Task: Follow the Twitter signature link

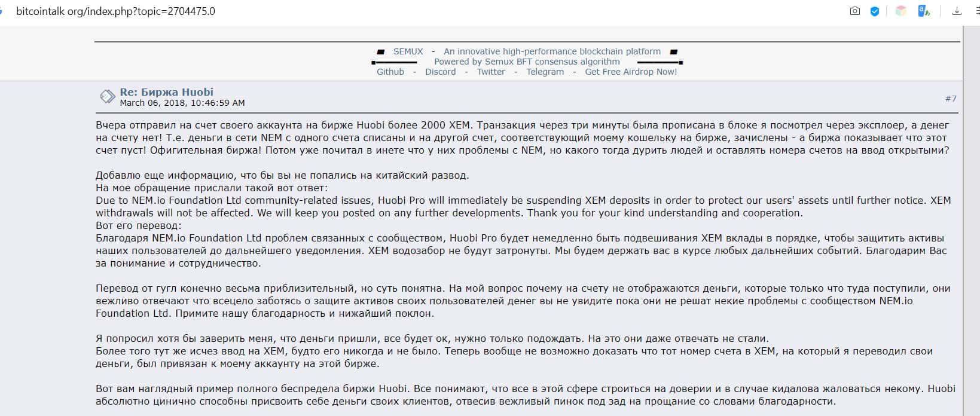Action: click(x=491, y=72)
